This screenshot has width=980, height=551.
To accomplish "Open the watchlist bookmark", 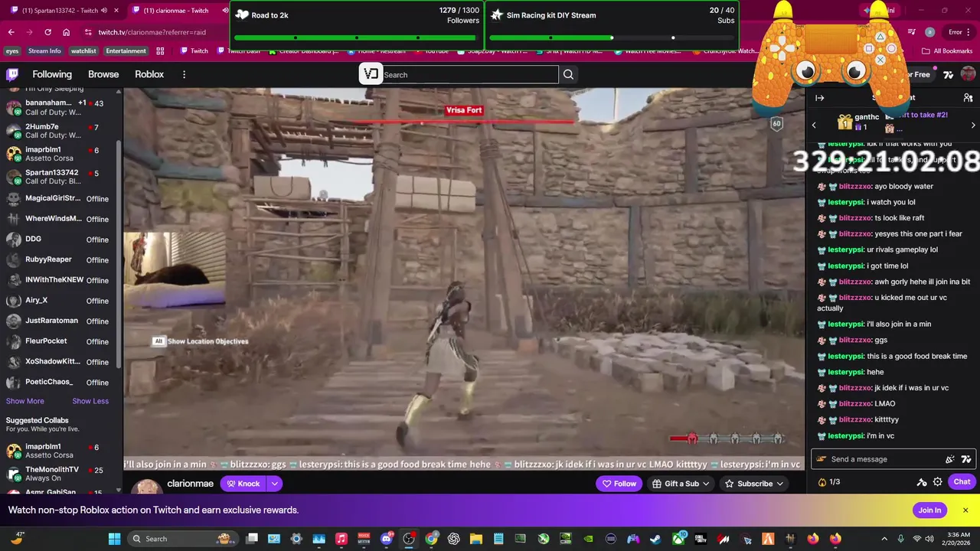I will click(x=83, y=51).
